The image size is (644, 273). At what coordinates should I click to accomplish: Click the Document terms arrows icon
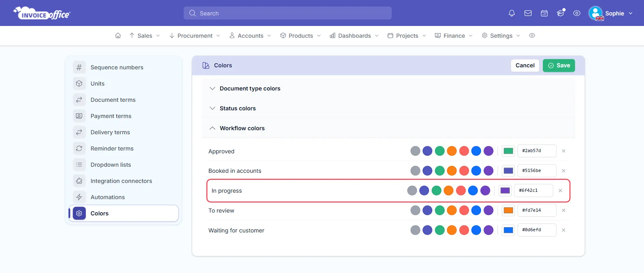pos(79,100)
